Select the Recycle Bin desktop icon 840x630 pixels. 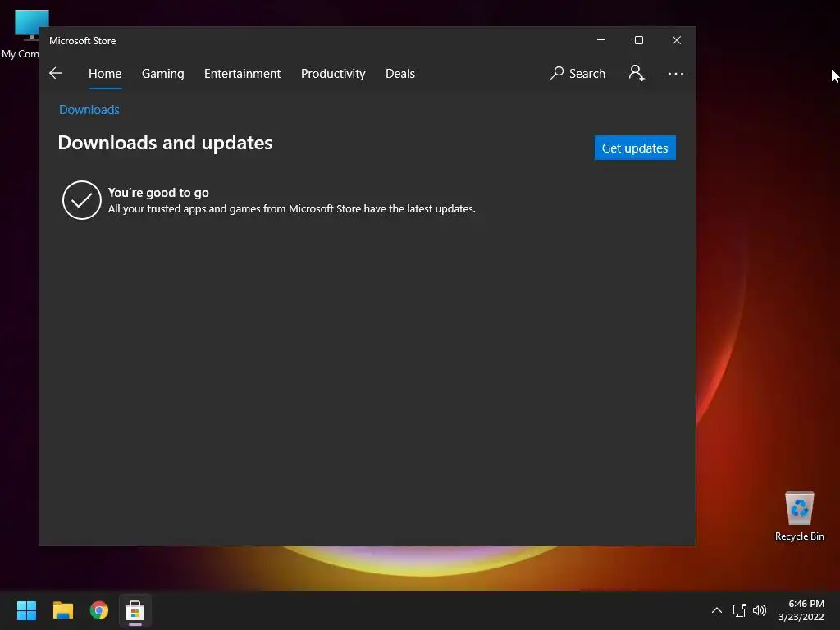click(x=799, y=516)
